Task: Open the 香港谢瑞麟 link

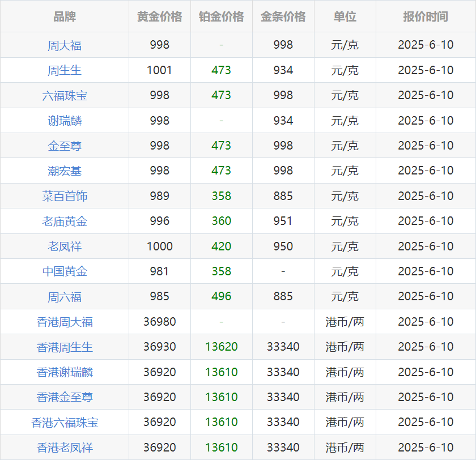Action: 65,372
